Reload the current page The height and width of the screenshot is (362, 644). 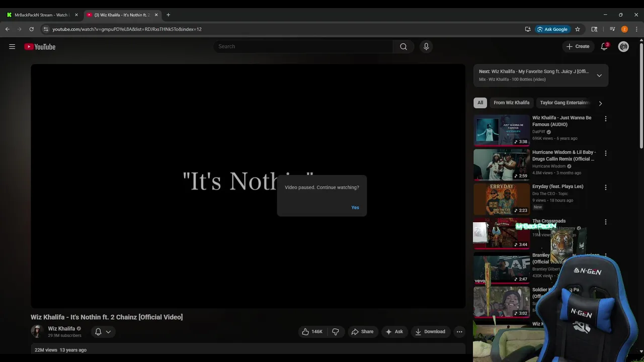point(31,29)
